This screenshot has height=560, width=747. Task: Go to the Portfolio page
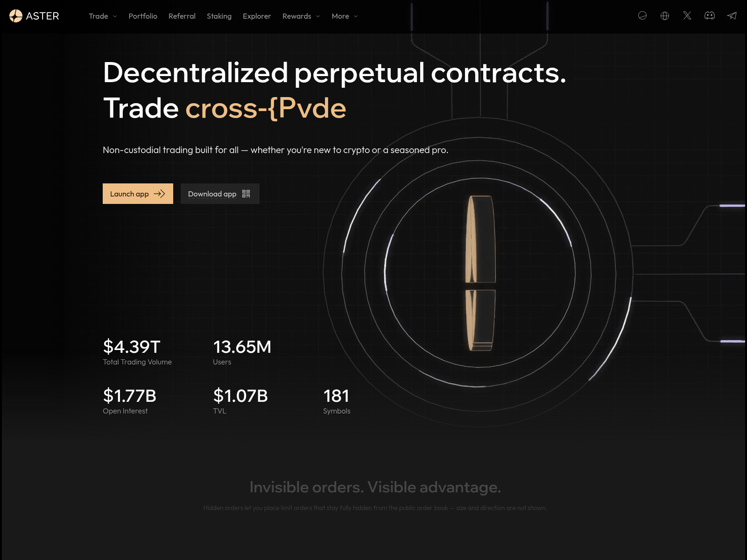point(143,16)
